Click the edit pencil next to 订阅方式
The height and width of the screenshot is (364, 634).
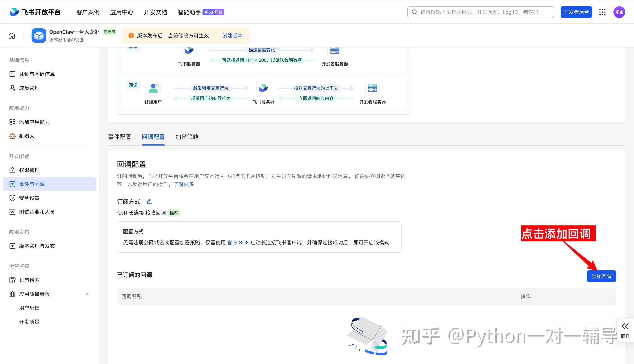(x=149, y=201)
